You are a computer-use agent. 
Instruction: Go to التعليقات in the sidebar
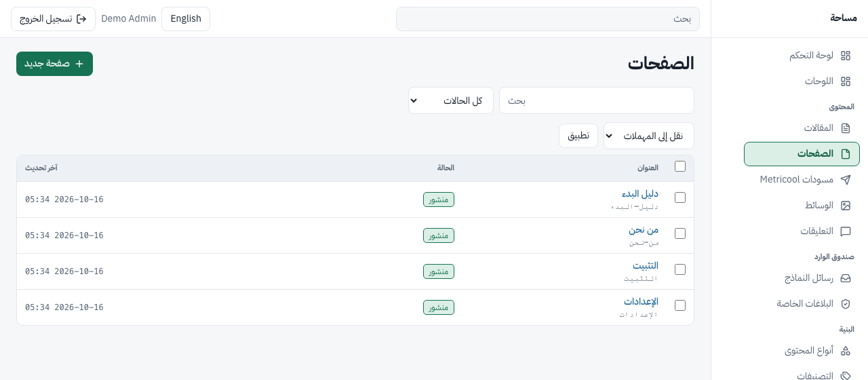[x=802, y=231]
